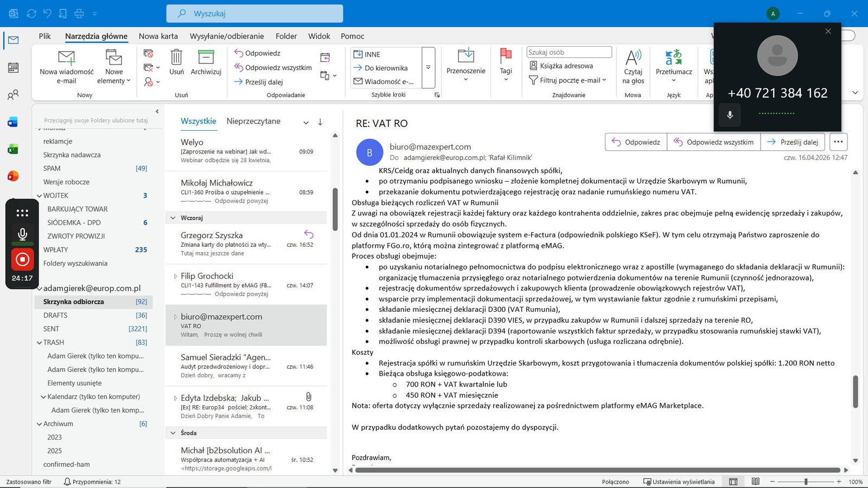Collapse the folder pane arrow

pos(157,112)
